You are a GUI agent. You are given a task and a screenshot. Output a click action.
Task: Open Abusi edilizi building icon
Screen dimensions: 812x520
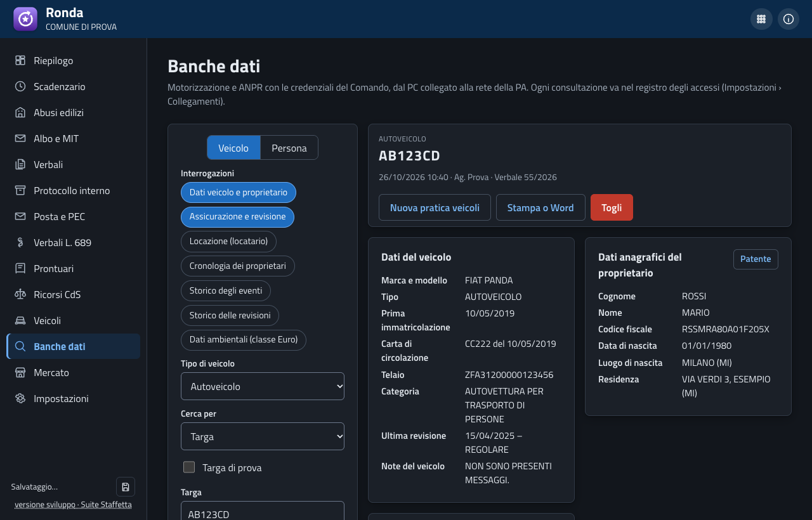pyautogui.click(x=20, y=112)
